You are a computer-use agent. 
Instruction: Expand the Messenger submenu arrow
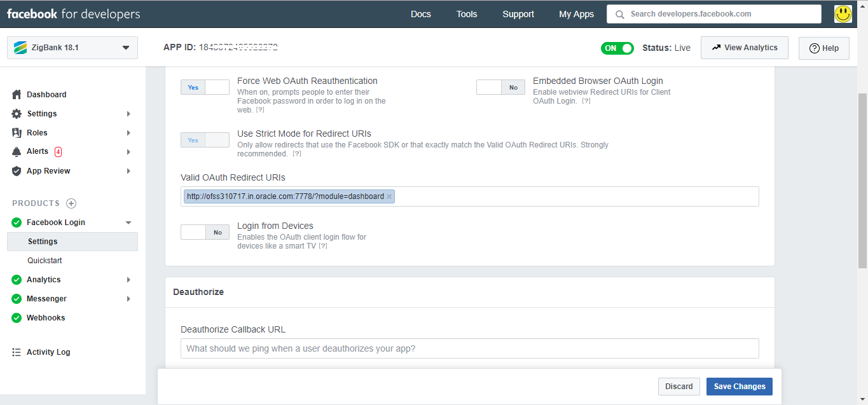tap(128, 299)
